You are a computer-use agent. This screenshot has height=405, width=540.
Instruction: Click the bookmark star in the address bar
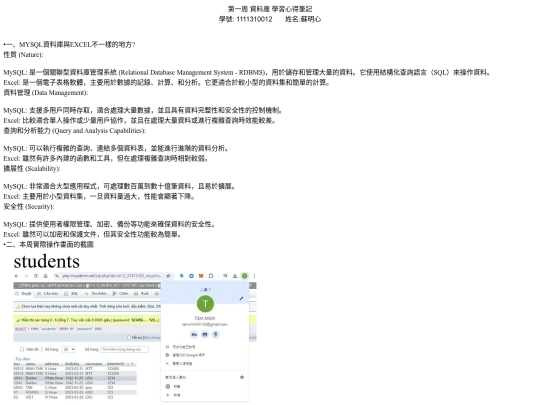coord(168,276)
